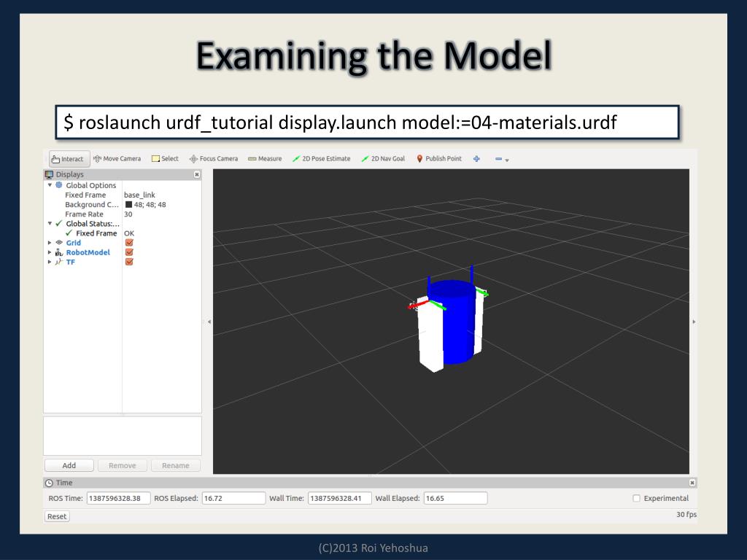Click the RobotModel robot icon

tap(59, 252)
